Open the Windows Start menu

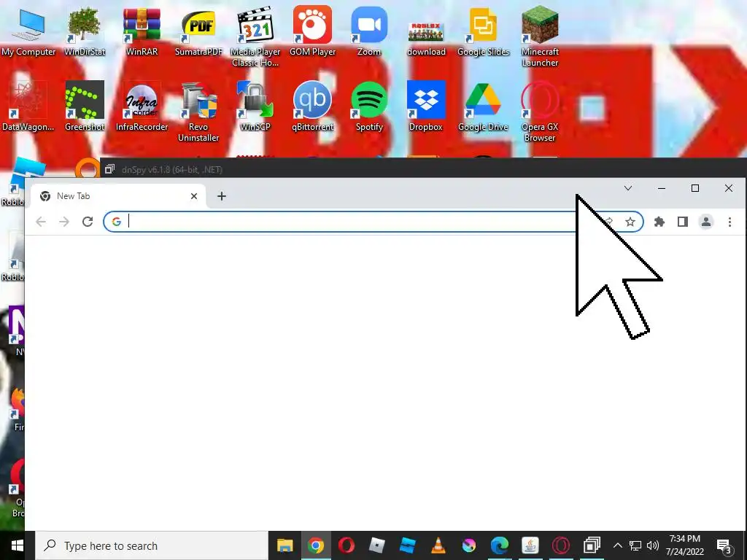18,545
